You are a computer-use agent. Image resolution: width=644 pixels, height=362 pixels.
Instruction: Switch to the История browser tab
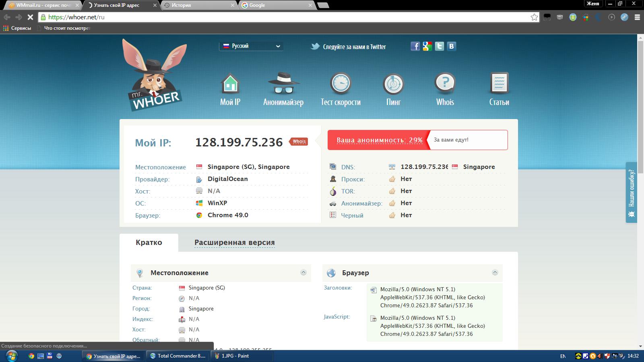tap(199, 5)
